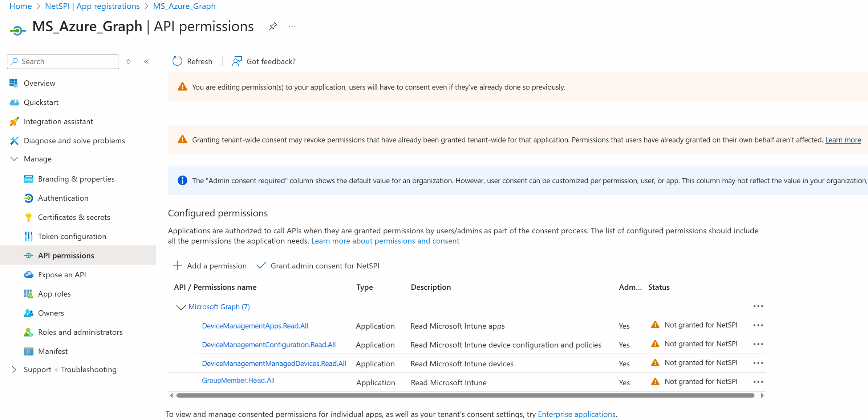Open ellipsis menu for DeviceManagementConfiguration.Read.All row
The image size is (868, 418).
point(758,344)
